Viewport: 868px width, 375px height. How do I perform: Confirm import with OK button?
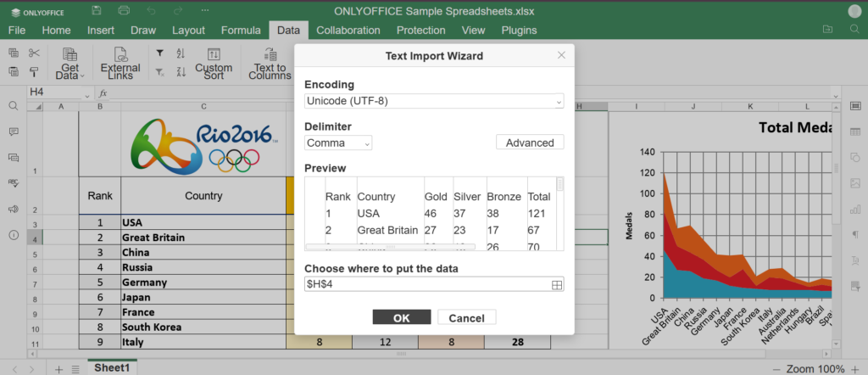coord(402,317)
